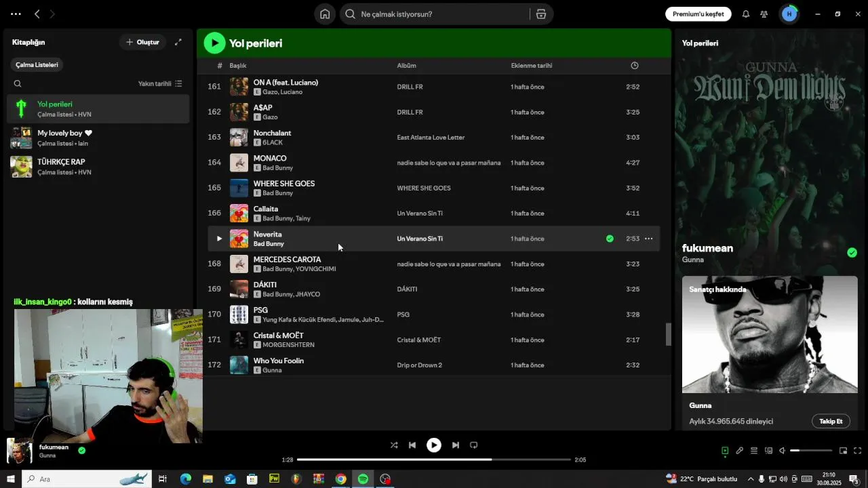
Task: Click the 'Premium'u keşfet' button
Action: coord(698,14)
